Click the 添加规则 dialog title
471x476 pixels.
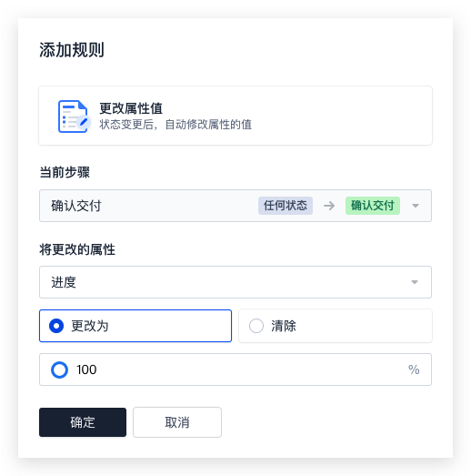coord(72,50)
